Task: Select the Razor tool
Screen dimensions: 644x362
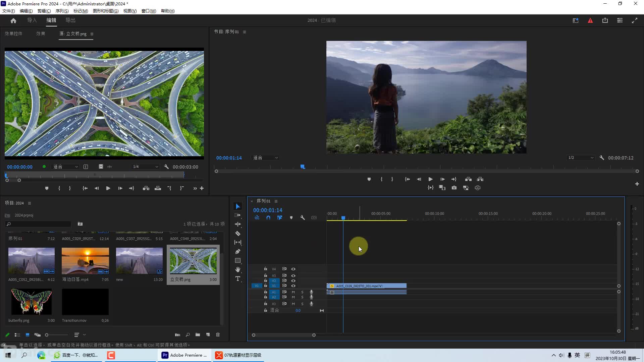Action: click(x=238, y=233)
